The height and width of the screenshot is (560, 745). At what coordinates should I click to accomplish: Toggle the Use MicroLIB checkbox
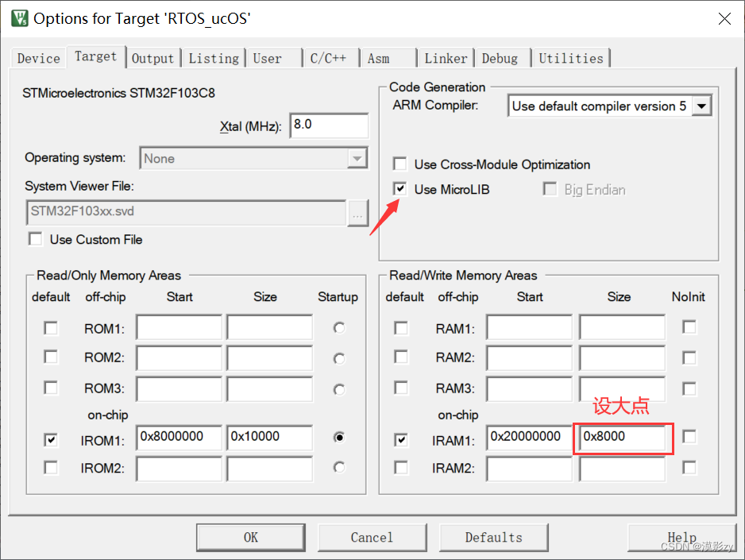point(400,189)
